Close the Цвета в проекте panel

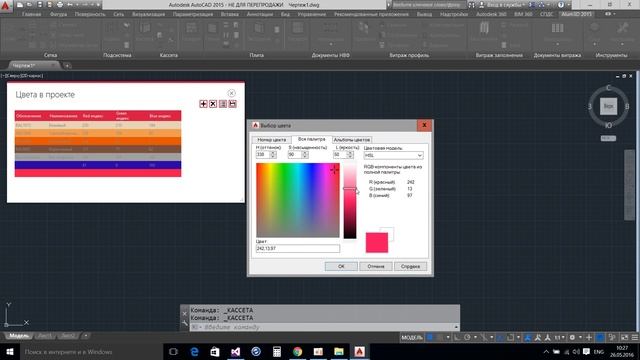pyautogui.click(x=231, y=93)
